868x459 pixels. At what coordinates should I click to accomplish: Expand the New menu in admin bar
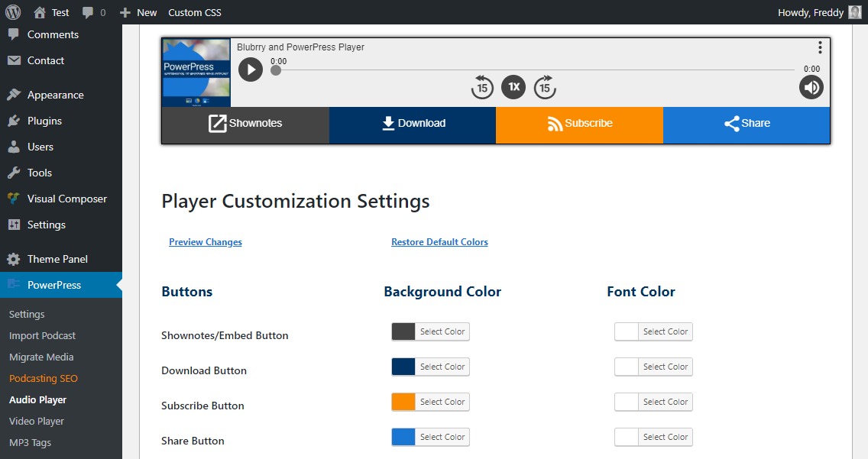[x=138, y=12]
